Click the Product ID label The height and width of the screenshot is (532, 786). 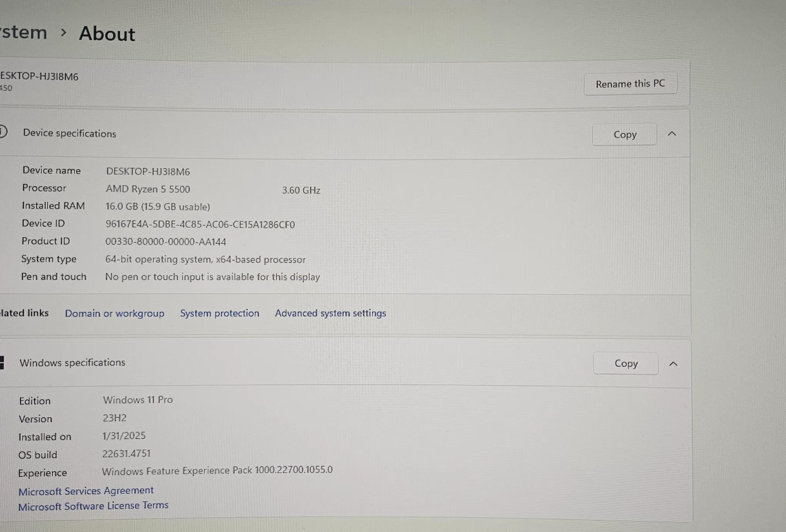(46, 241)
